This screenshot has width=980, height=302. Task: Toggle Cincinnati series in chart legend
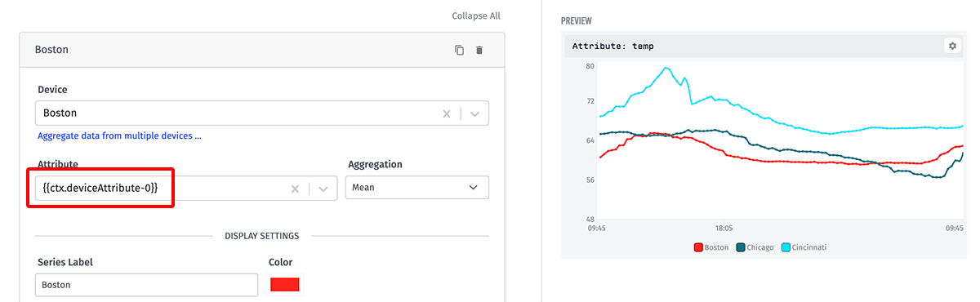[x=804, y=247]
